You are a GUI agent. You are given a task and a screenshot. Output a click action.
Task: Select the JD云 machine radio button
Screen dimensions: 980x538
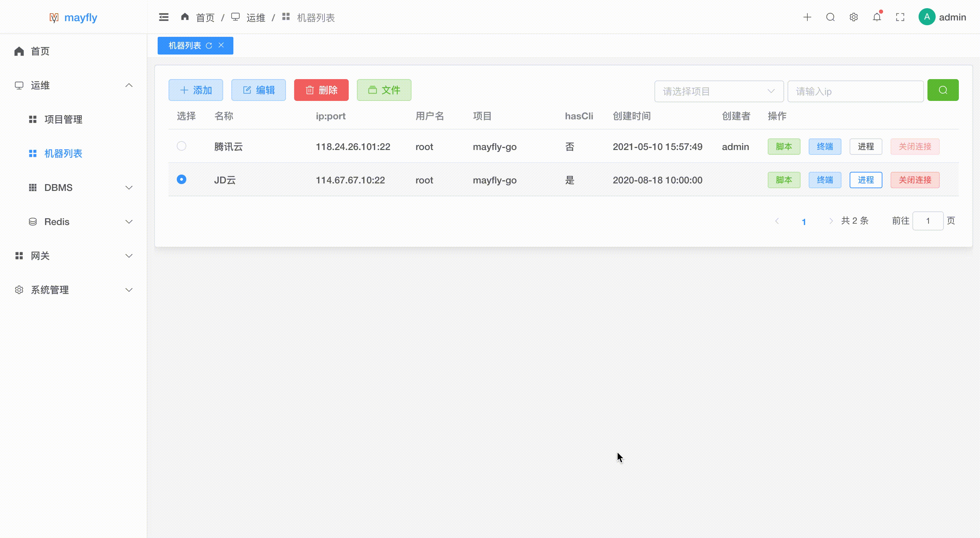pyautogui.click(x=182, y=179)
